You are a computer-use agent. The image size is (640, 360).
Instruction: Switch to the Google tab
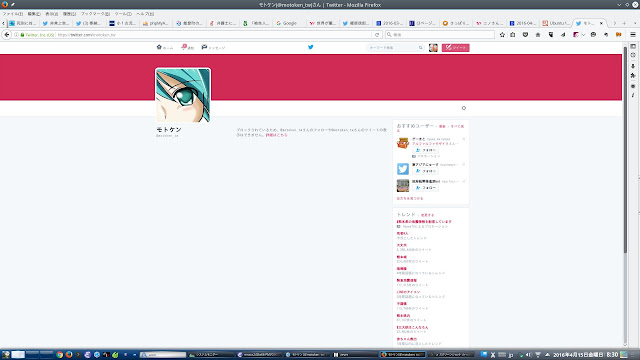click(x=289, y=23)
